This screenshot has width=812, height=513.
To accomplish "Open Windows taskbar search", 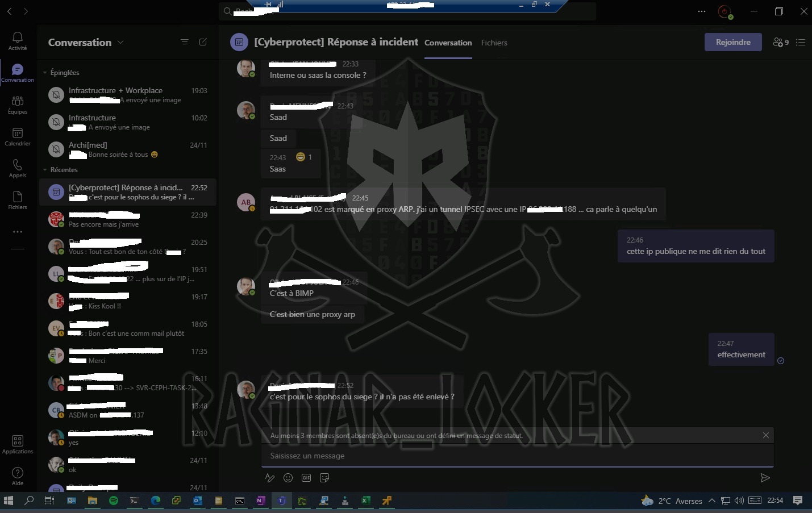I will tap(29, 501).
